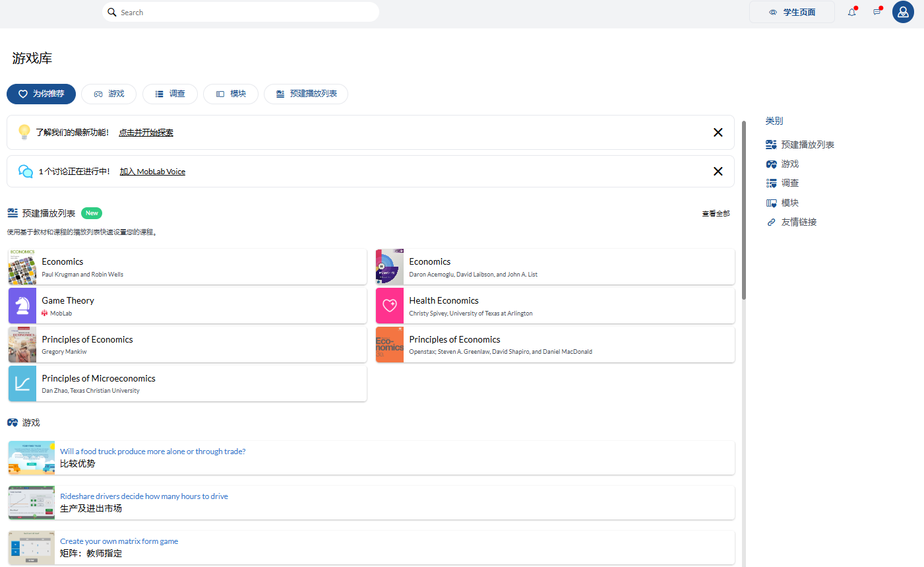Click the 游戏 section gamepad icon
The width and height of the screenshot is (924, 567).
click(13, 422)
